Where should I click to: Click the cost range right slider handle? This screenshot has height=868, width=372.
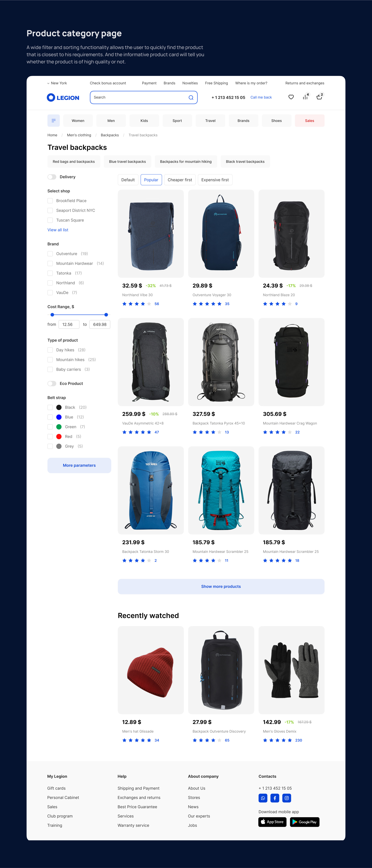(x=106, y=315)
